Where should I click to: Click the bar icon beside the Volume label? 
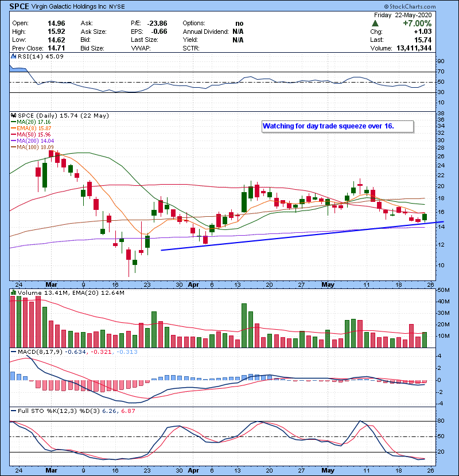pyautogui.click(x=13, y=292)
